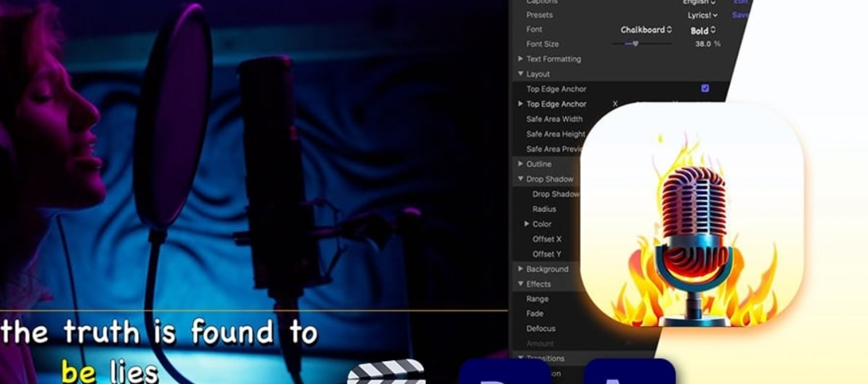Expand the Outline section
Screen dimensions: 868x384
point(520,164)
